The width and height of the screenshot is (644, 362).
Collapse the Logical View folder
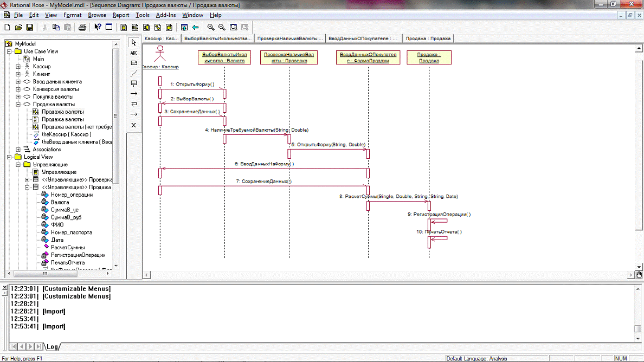[9, 157]
